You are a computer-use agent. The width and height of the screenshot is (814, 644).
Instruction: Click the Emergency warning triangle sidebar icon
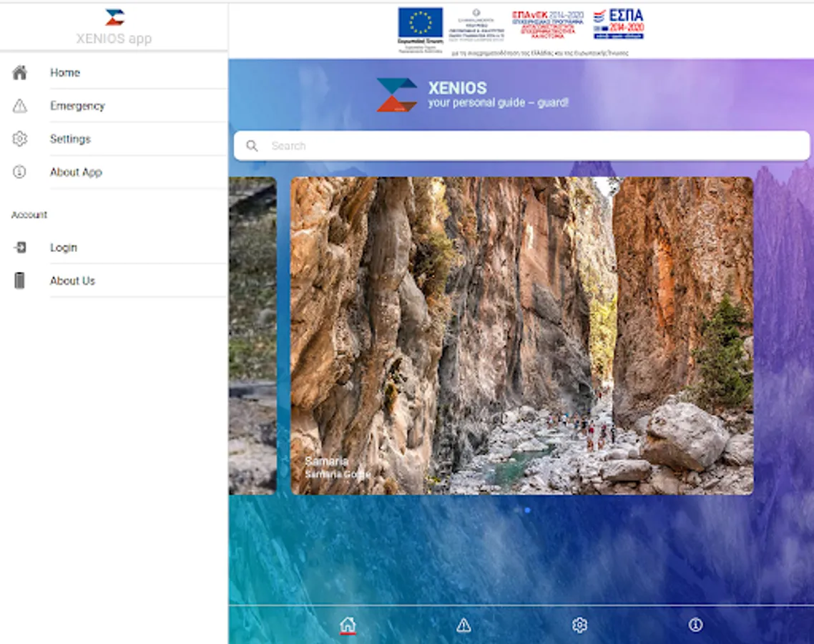coord(20,106)
